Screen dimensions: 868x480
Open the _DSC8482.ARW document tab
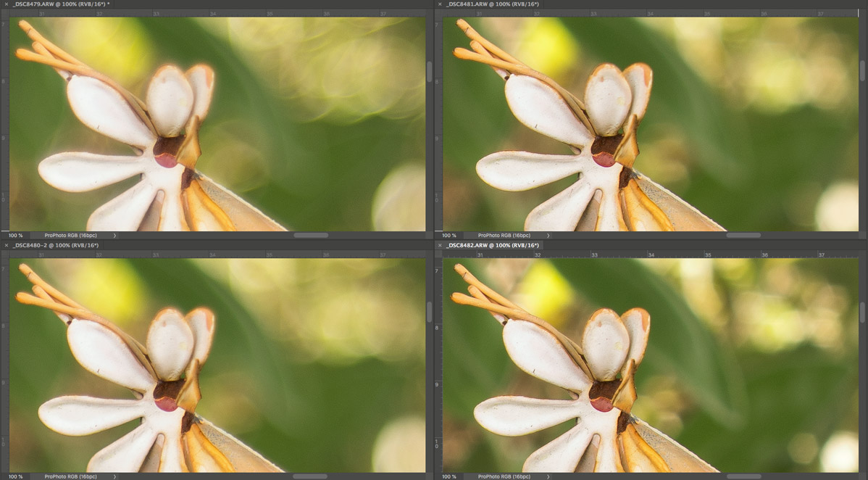(x=492, y=246)
